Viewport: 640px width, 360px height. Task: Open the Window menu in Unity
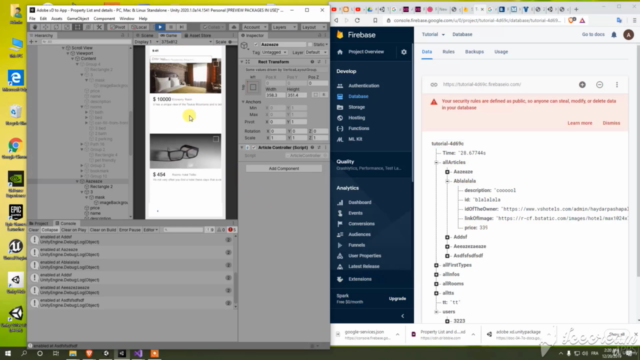(x=127, y=18)
